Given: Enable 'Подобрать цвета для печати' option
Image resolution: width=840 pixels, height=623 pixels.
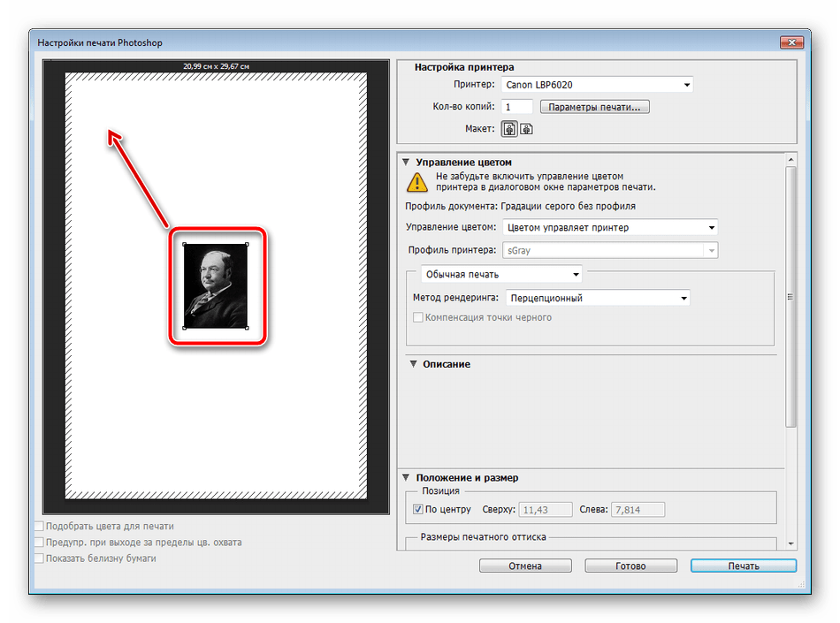Looking at the screenshot, I should 39,527.
